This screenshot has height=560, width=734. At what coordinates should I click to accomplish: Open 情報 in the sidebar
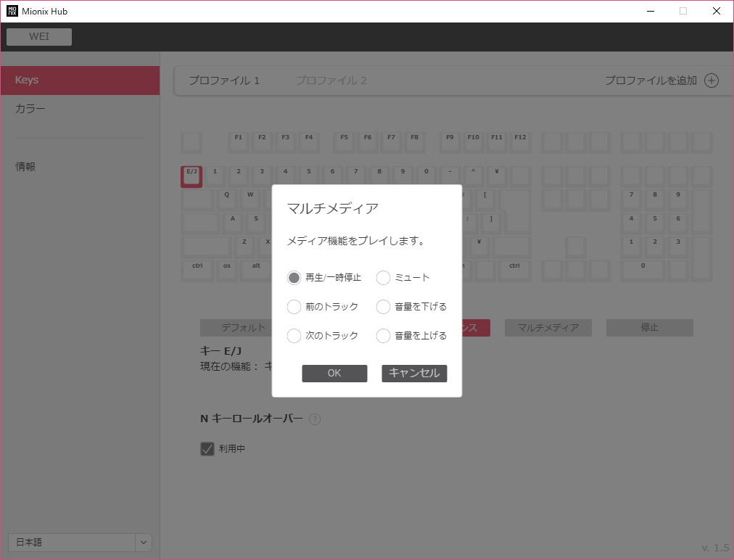[26, 167]
